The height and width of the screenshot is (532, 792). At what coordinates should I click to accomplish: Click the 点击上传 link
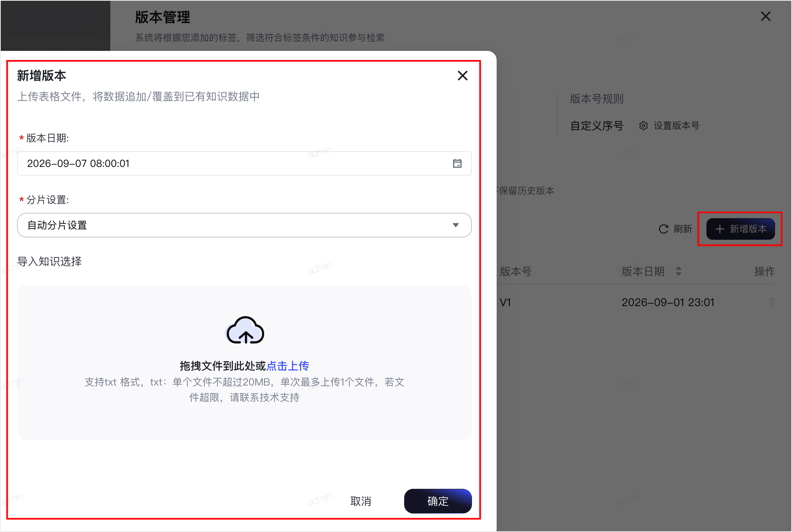(288, 365)
